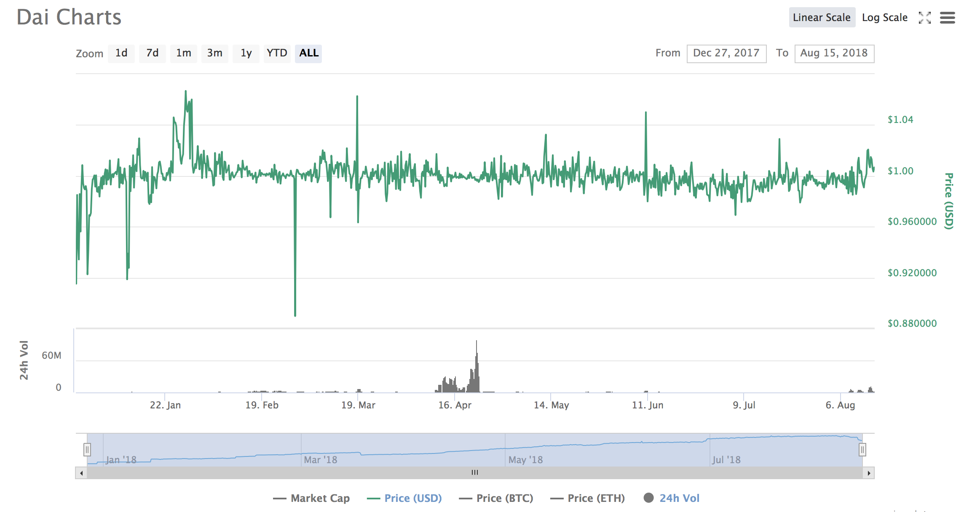This screenshot has height=512, width=980.
Task: Click the navigator scroll-left arrow
Action: pos(81,473)
